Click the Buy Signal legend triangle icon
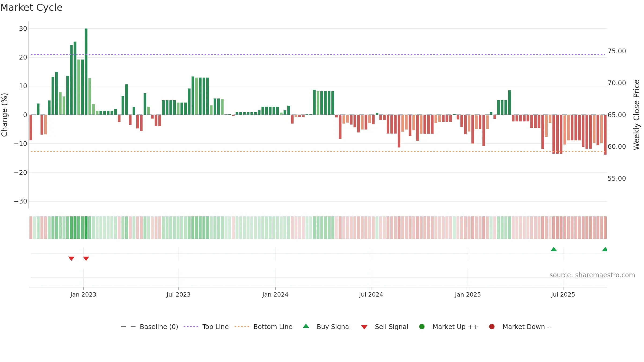Viewport: 644px width, 362px height. (306, 326)
